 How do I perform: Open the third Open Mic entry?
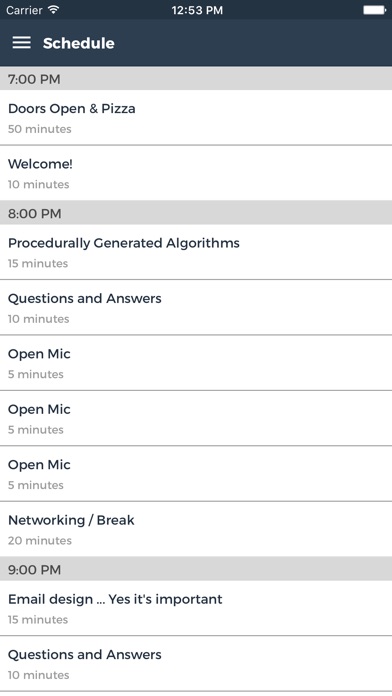point(196,474)
